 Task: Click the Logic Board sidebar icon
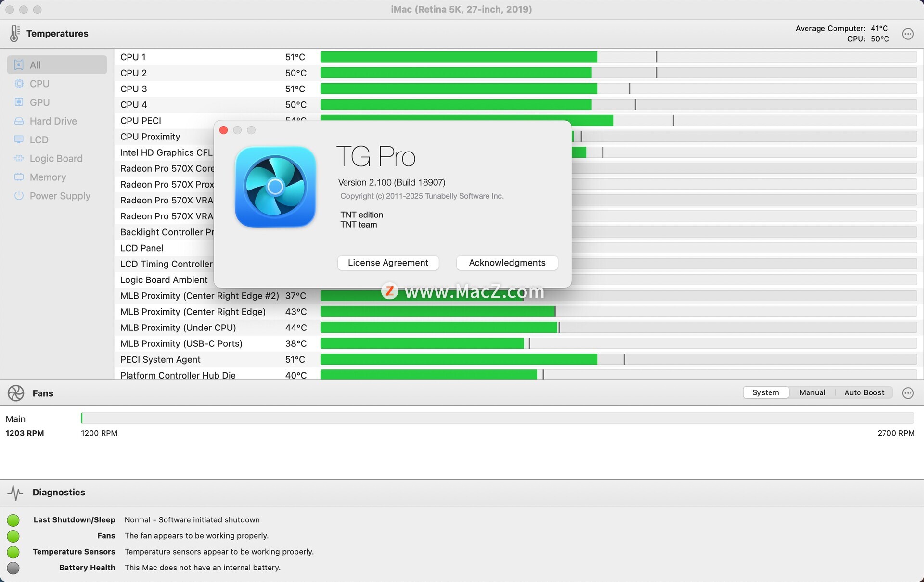(19, 158)
